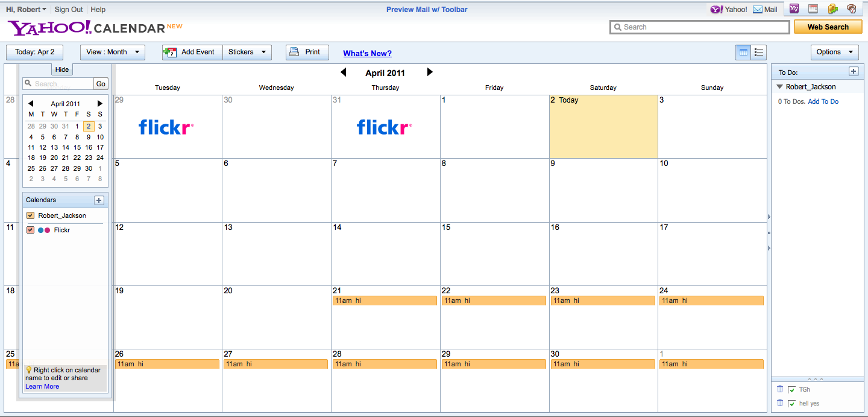Select the Flickr calendar name
The width and height of the screenshot is (868, 417).
[x=62, y=230]
